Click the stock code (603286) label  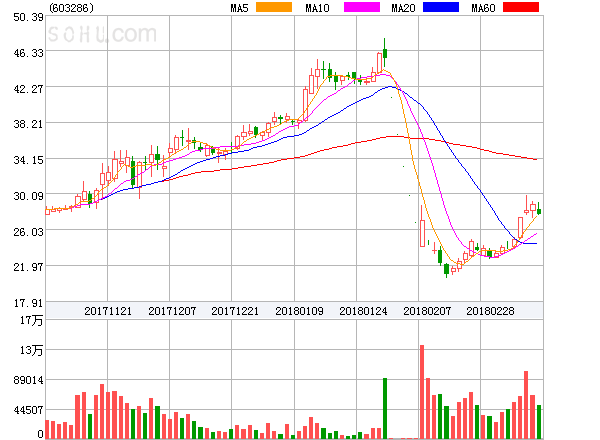[72, 8]
